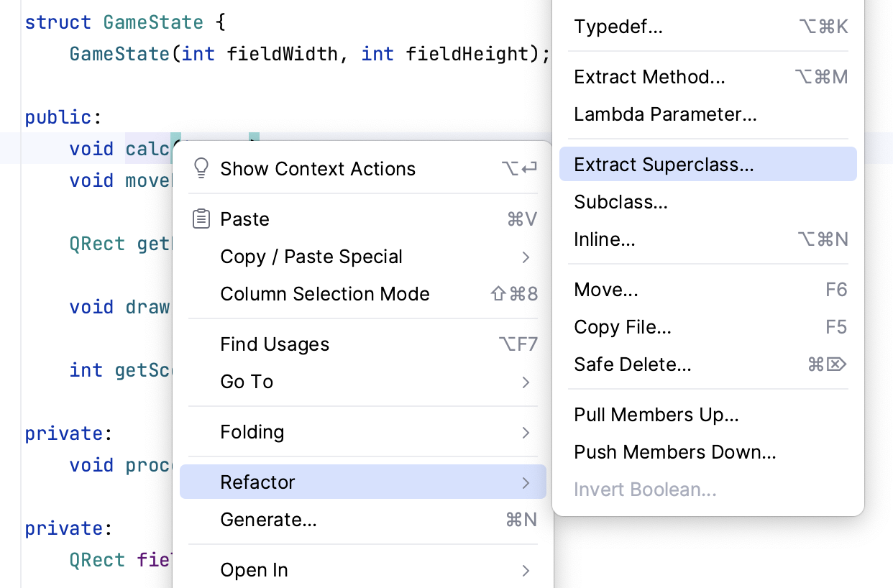
Task: Select Move from the Refactor submenu
Action: pos(606,290)
